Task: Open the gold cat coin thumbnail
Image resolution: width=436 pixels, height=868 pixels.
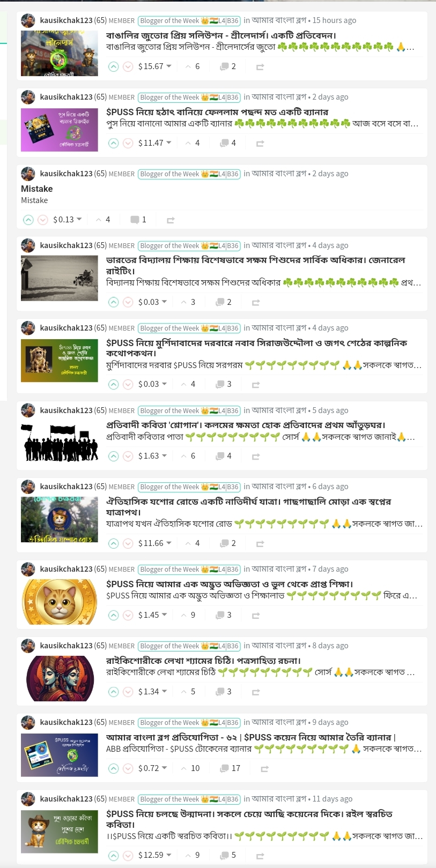Action: (60, 602)
